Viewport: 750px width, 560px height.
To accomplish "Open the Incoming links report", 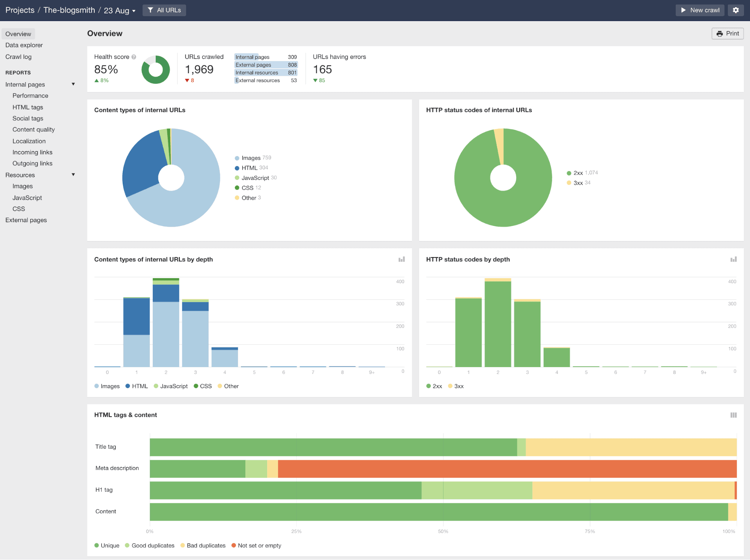I will (x=32, y=152).
